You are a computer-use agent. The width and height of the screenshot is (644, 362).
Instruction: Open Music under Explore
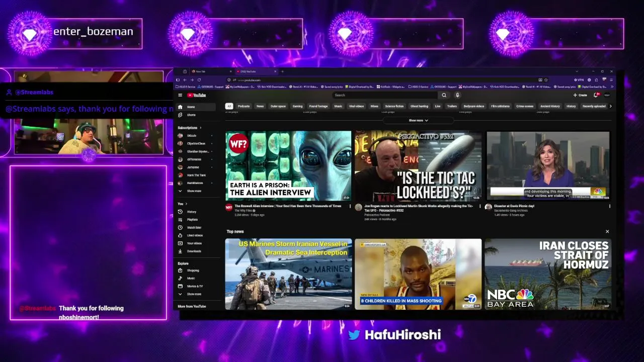click(x=196, y=278)
